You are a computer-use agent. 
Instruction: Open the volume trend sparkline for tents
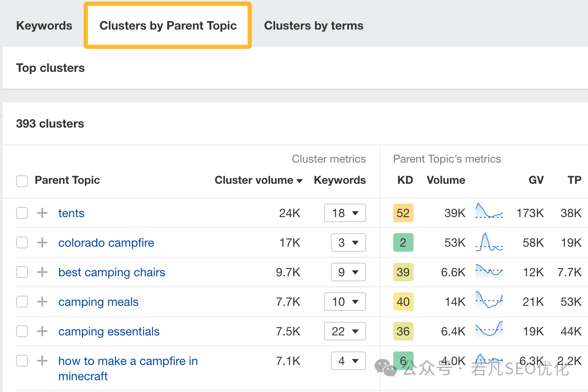click(489, 210)
